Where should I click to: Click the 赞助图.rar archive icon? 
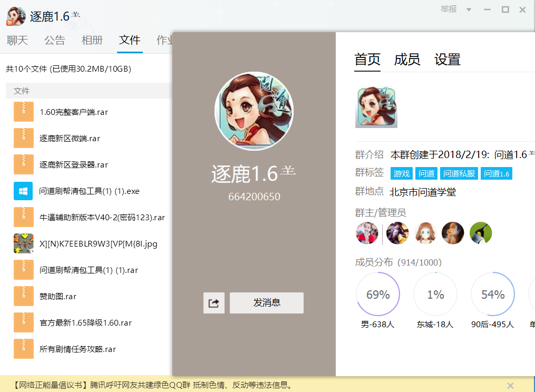[24, 296]
